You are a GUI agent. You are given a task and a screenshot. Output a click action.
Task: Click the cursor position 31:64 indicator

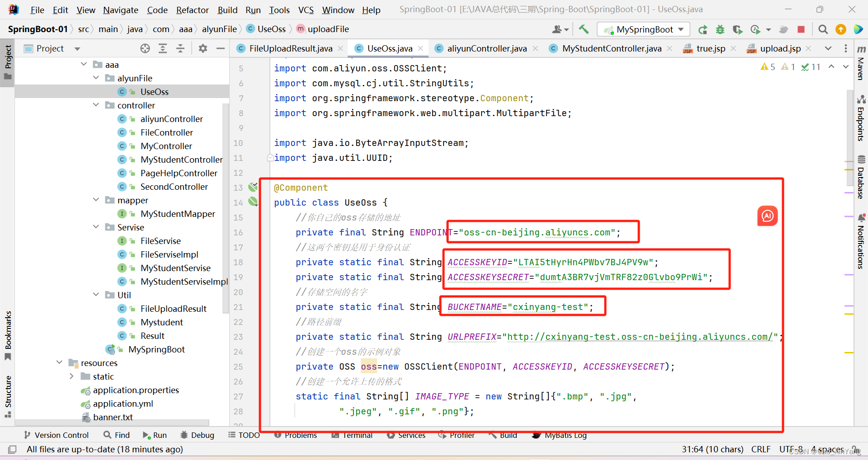712,449
